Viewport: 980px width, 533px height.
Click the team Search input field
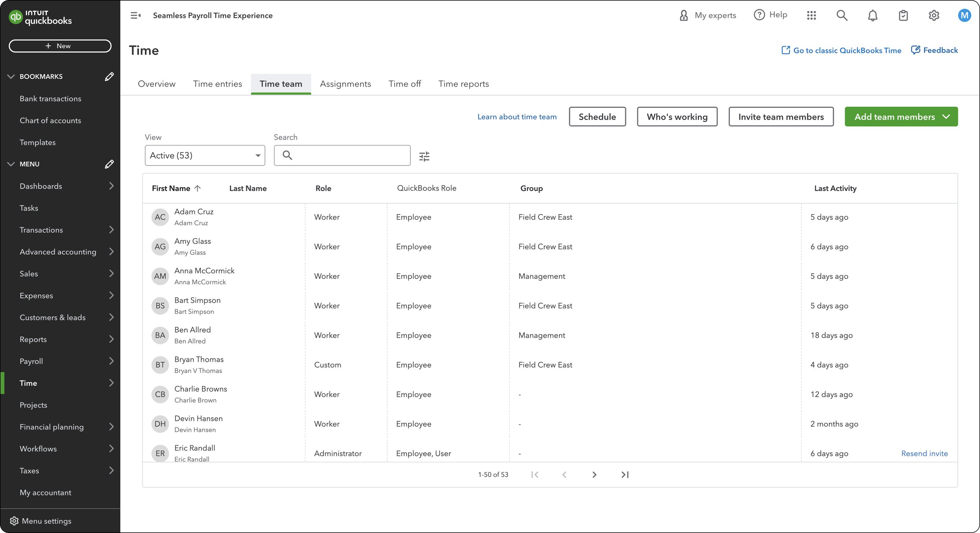click(x=349, y=155)
